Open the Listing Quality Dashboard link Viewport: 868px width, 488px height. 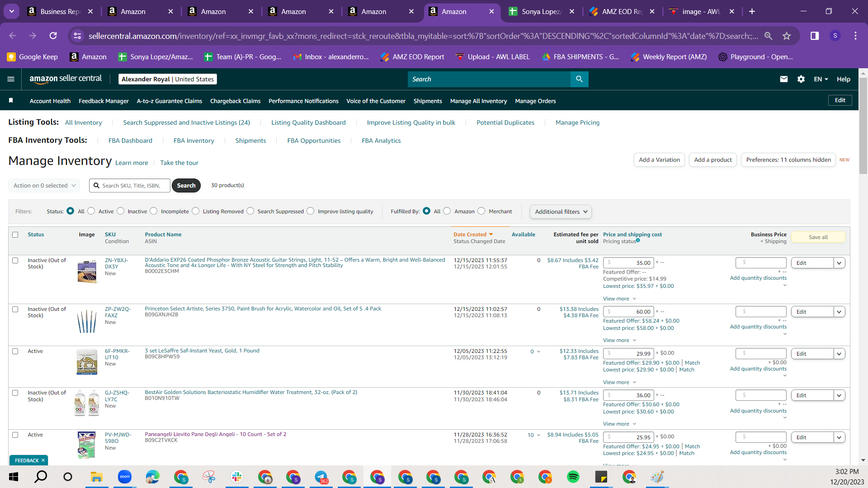point(308,122)
